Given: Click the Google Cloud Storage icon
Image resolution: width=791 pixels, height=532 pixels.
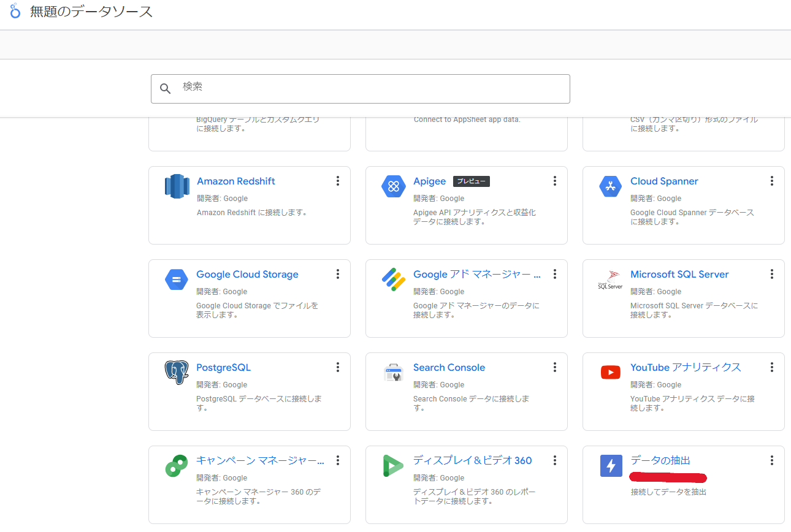Looking at the screenshot, I should pos(177,279).
